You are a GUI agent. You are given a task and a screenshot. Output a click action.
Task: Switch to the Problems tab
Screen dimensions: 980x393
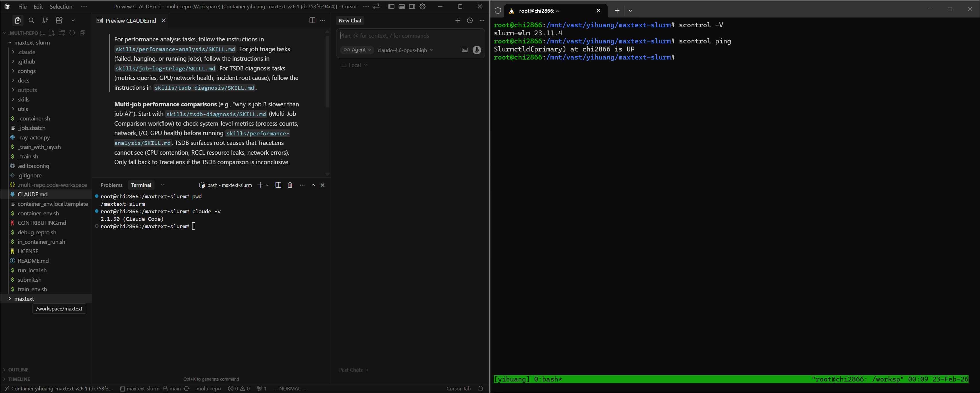pyautogui.click(x=111, y=185)
